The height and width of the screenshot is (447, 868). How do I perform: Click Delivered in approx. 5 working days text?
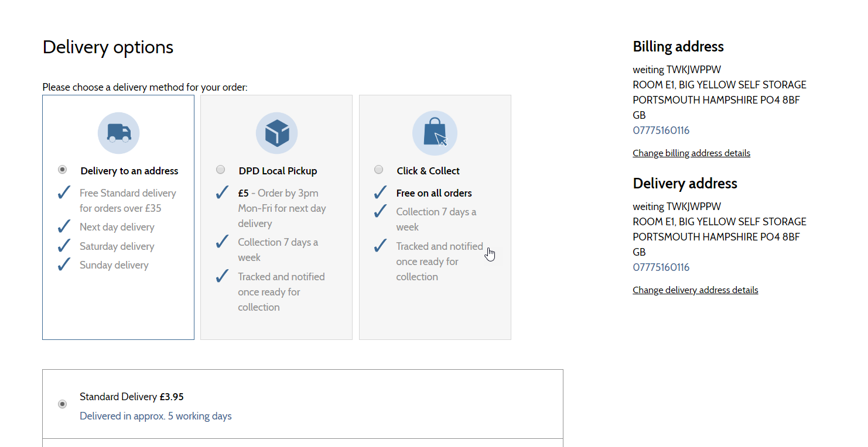click(x=155, y=417)
